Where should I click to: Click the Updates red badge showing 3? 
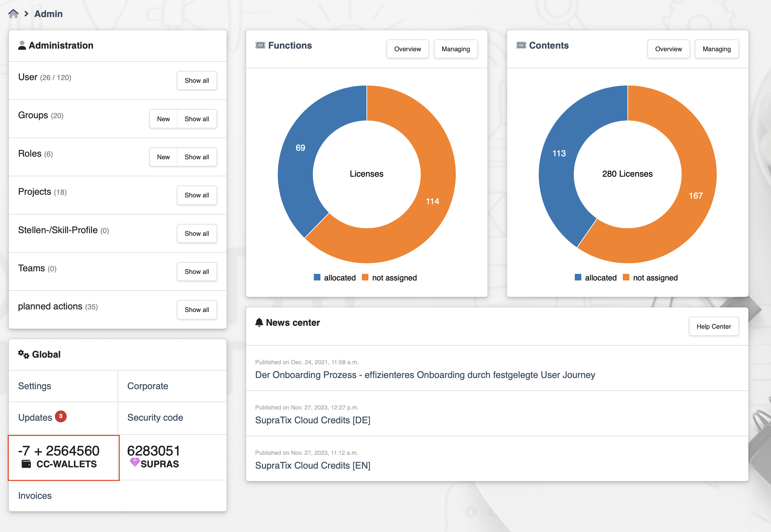[61, 416]
